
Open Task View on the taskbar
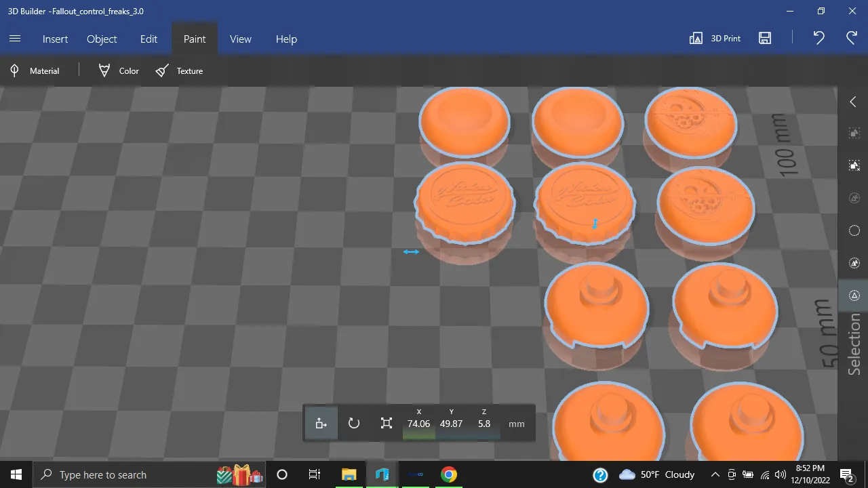click(x=315, y=474)
